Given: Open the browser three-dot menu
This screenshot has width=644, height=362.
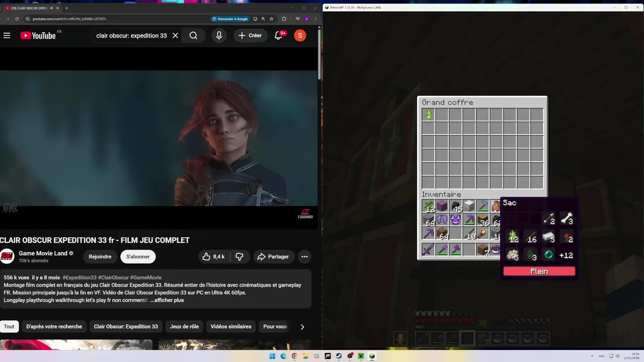Looking at the screenshot, I should (x=315, y=19).
